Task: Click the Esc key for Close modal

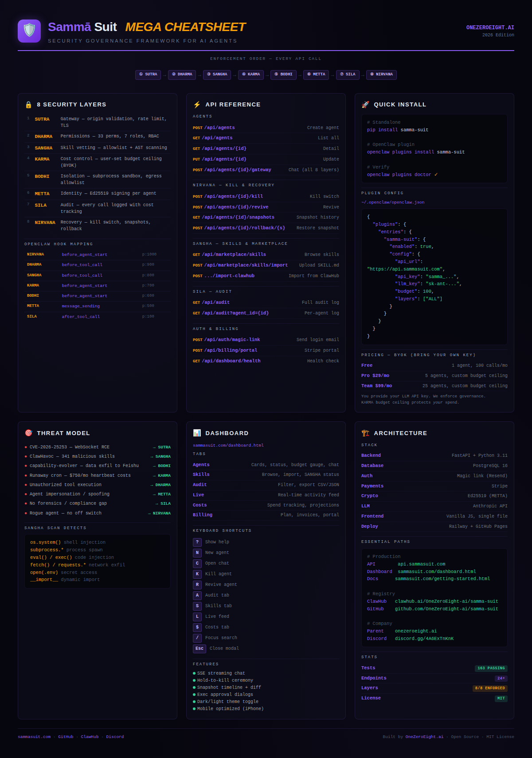Action: [199, 648]
